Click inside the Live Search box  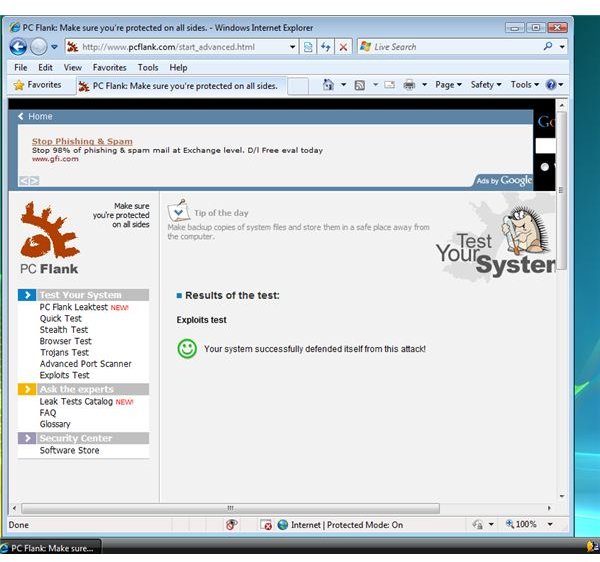450,47
